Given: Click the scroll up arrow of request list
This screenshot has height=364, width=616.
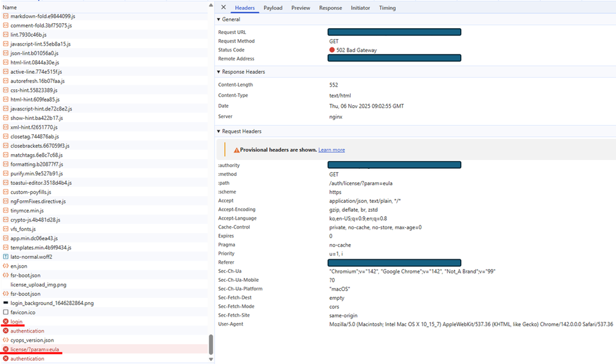Looking at the screenshot, I should [211, 5].
